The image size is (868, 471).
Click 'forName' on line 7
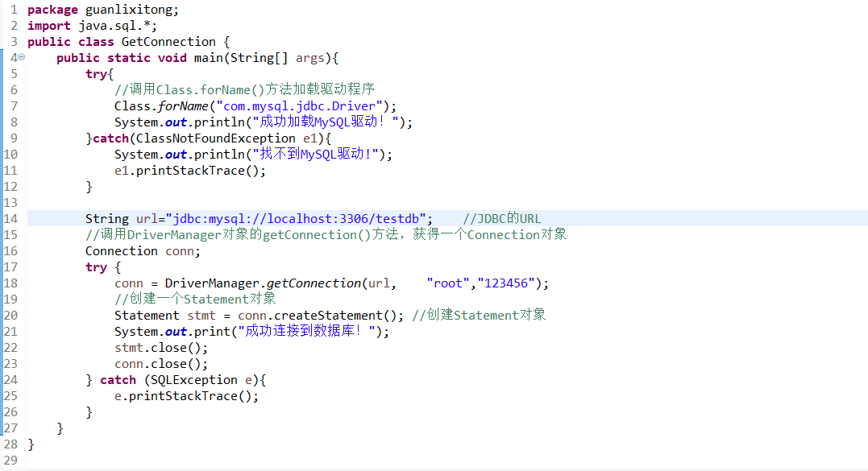click(x=183, y=106)
